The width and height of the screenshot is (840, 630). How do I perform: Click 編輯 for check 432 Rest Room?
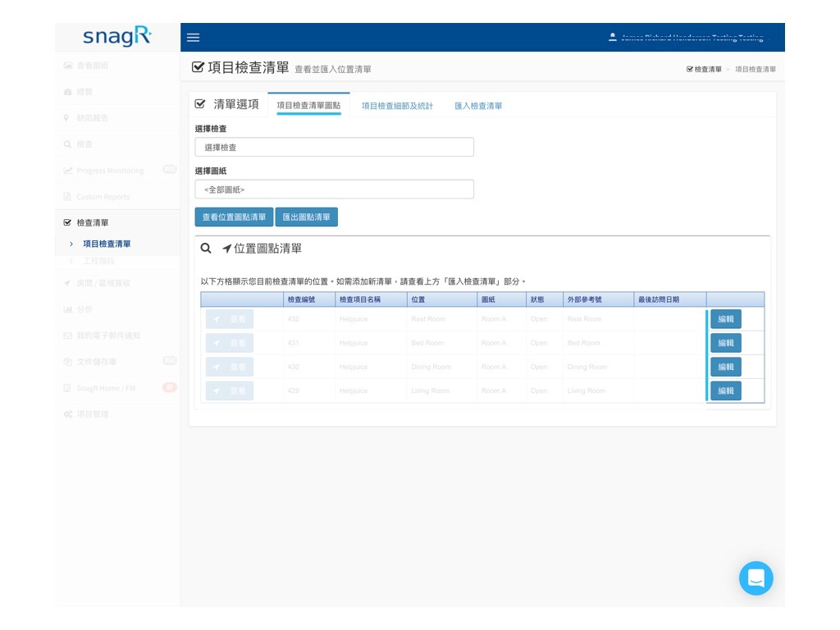coord(726,319)
